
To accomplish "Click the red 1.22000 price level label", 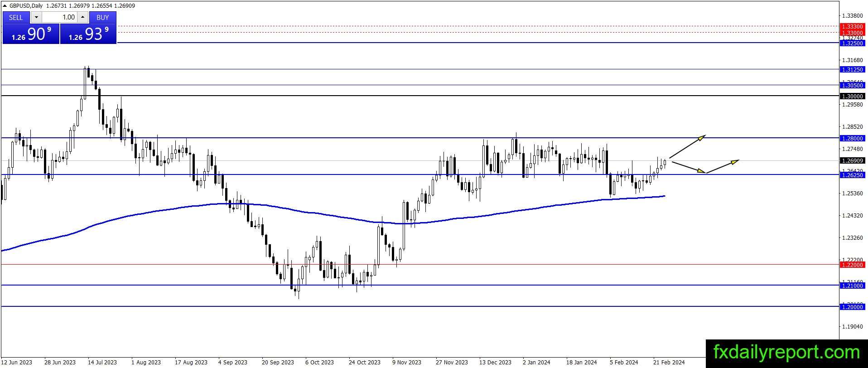I will click(852, 265).
